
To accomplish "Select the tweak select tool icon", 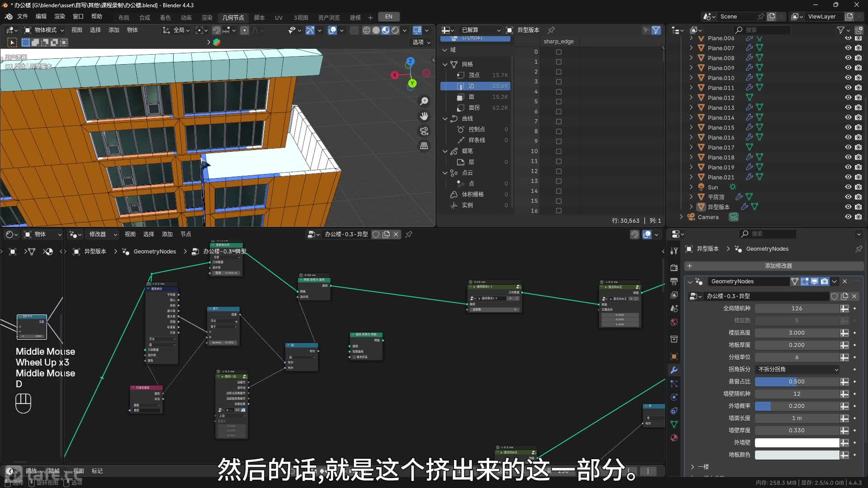I will click(12, 42).
